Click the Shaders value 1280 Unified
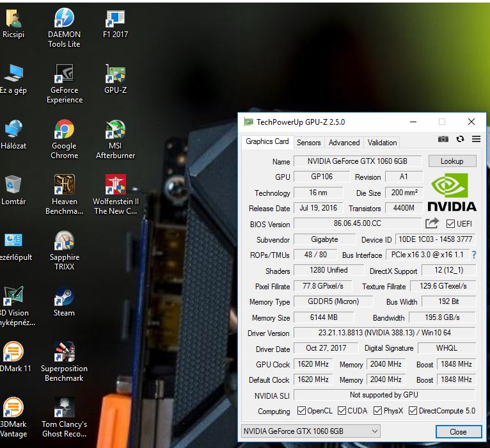490x448 pixels. point(329,270)
